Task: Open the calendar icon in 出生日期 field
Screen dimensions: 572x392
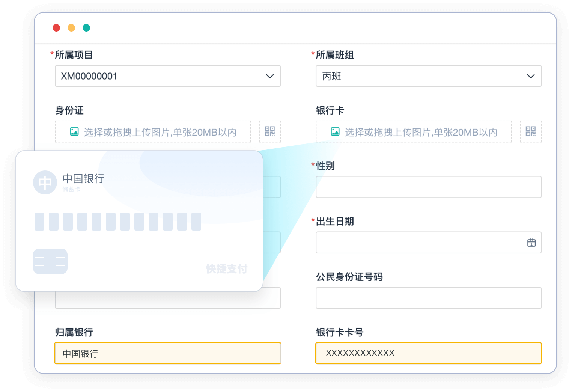Action: click(x=531, y=243)
